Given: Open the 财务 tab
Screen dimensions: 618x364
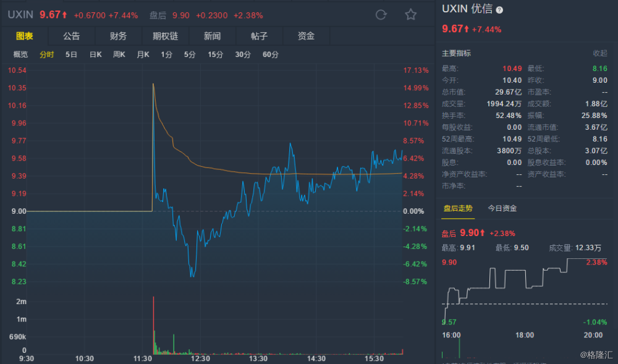Looking at the screenshot, I should pyautogui.click(x=118, y=36).
